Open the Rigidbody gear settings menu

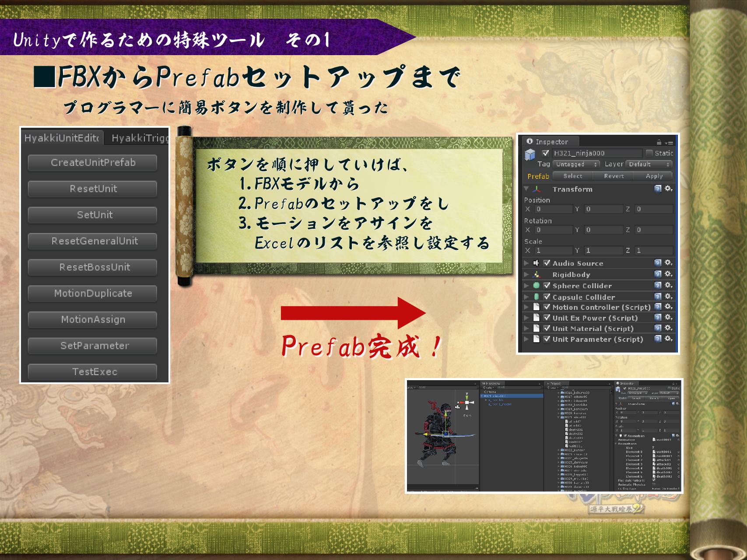tap(668, 274)
